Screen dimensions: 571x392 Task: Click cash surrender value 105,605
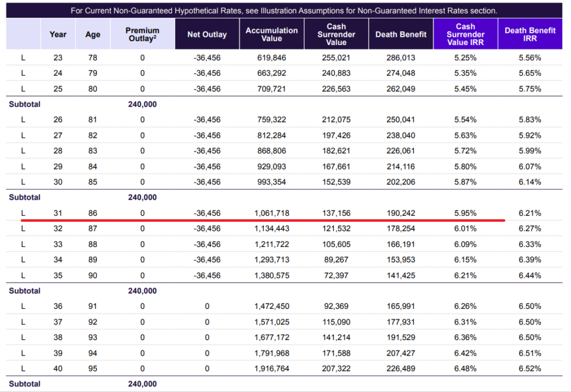click(x=336, y=244)
